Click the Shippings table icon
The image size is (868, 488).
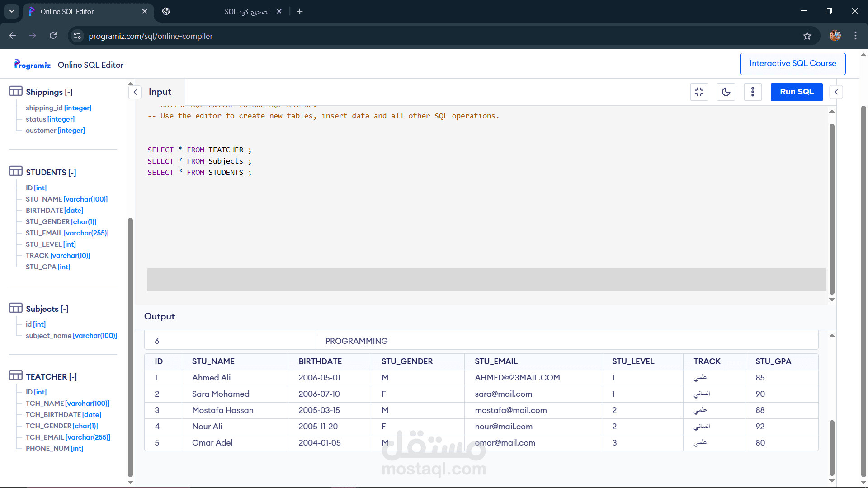(16, 91)
